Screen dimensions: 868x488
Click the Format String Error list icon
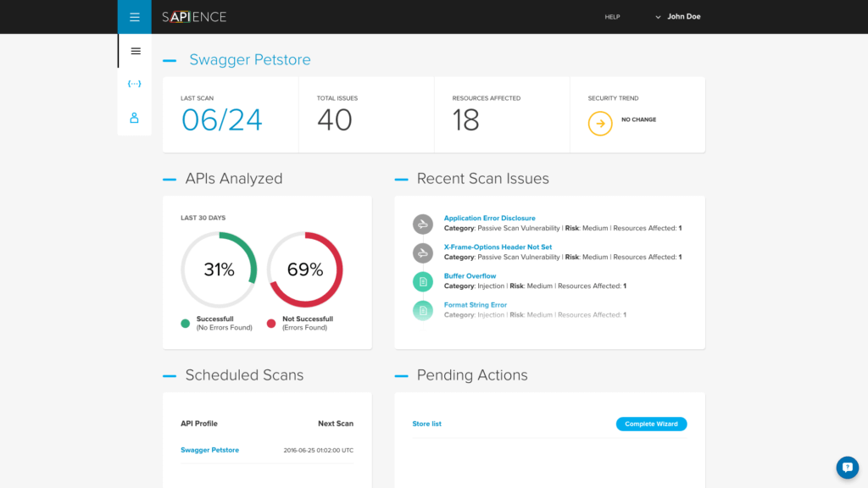(x=422, y=310)
